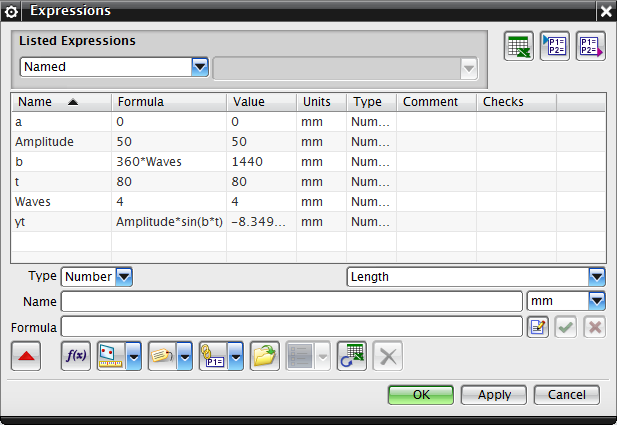
Task: Open the Type Number dropdown
Action: tap(124, 277)
